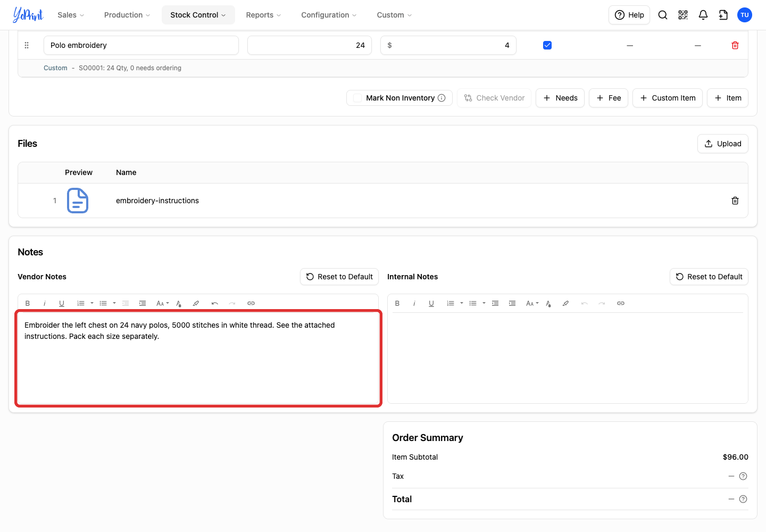Open the Reports menu
This screenshot has height=532, width=766.
(x=263, y=15)
